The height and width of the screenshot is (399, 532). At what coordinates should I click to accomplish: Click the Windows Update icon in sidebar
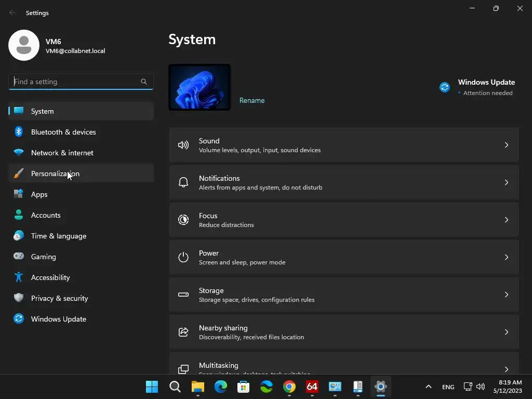[19, 318]
